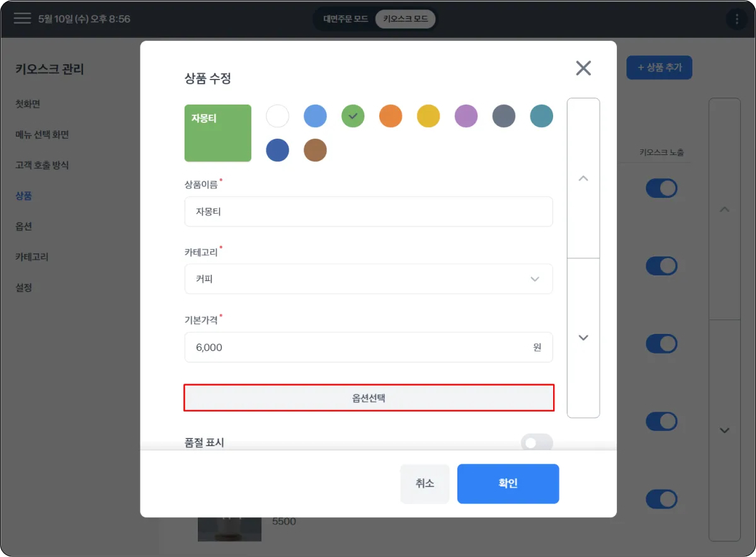This screenshot has height=557, width=756.
Task: Click the product list scroll down arrow
Action: click(x=724, y=430)
